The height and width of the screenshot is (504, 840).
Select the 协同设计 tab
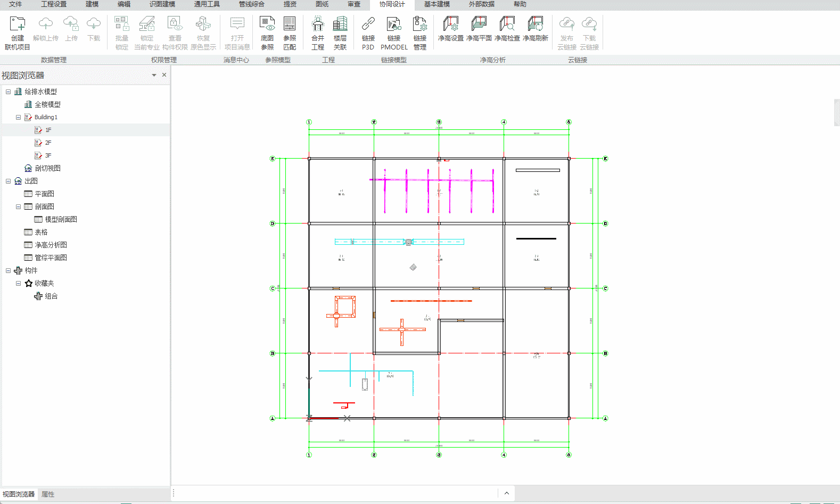(x=392, y=4)
